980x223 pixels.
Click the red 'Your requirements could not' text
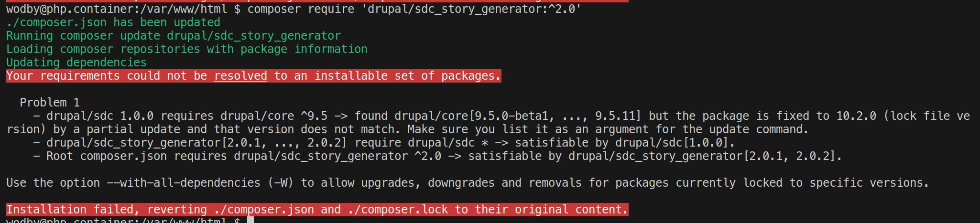(x=253, y=76)
